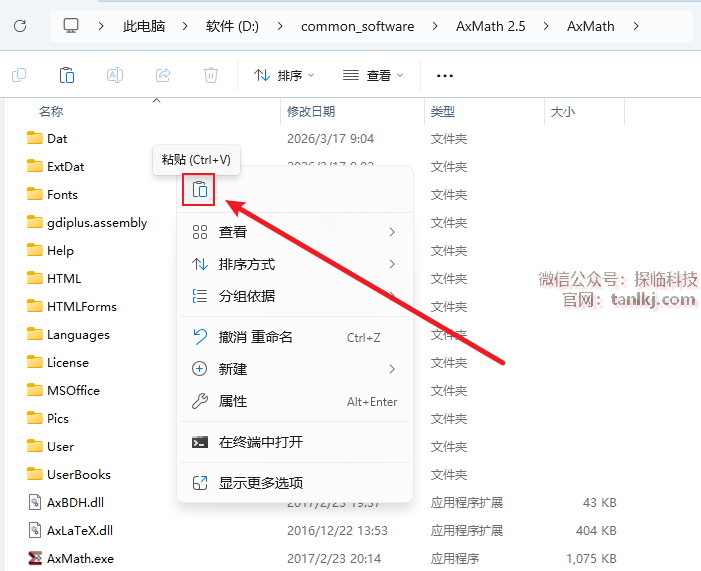Click the AxBDH.dll file icon
This screenshot has width=701, height=571.
click(35, 502)
